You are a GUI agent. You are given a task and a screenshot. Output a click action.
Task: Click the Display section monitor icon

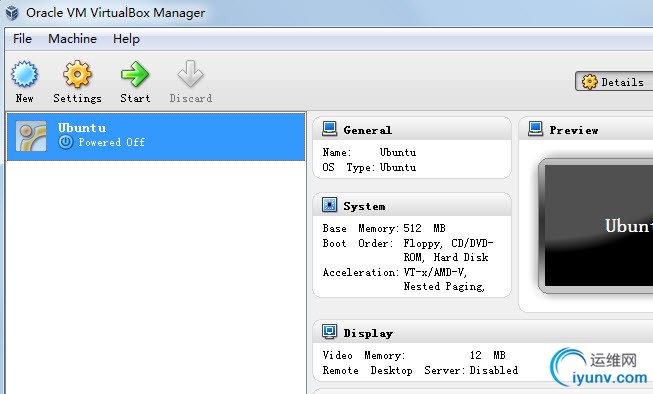pyautogui.click(x=329, y=332)
